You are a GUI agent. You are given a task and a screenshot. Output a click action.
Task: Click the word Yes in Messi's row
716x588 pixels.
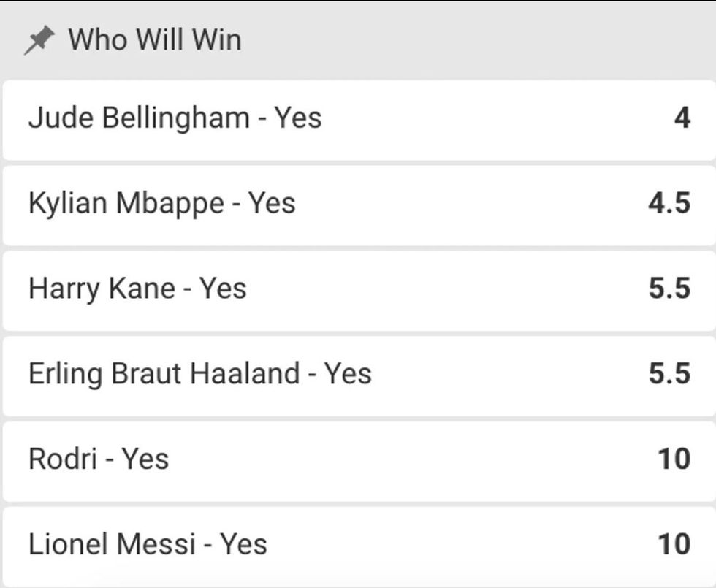244,544
